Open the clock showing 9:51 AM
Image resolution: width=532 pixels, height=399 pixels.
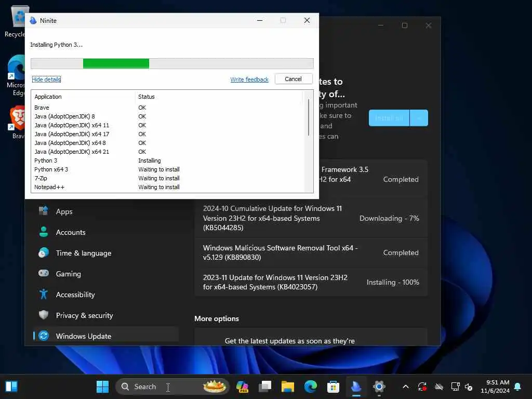(495, 387)
